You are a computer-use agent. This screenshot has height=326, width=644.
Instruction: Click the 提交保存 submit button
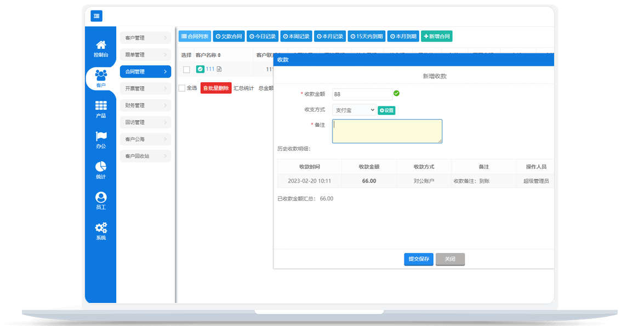tap(419, 259)
